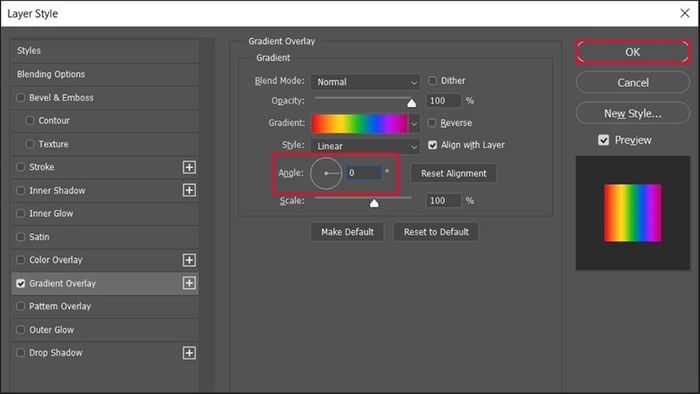Viewport: 700px width, 394px height.
Task: Toggle the Reverse gradient checkbox
Action: click(432, 123)
